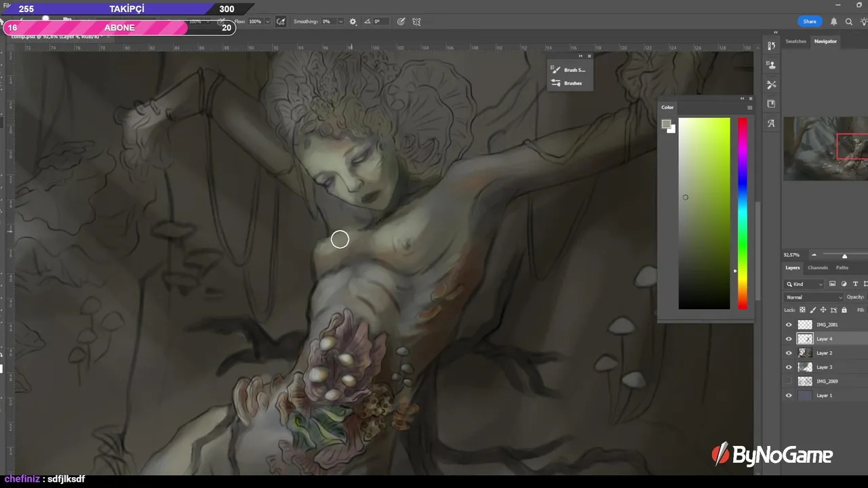
Task: Select the Layer 2 layer name
Action: [824, 353]
